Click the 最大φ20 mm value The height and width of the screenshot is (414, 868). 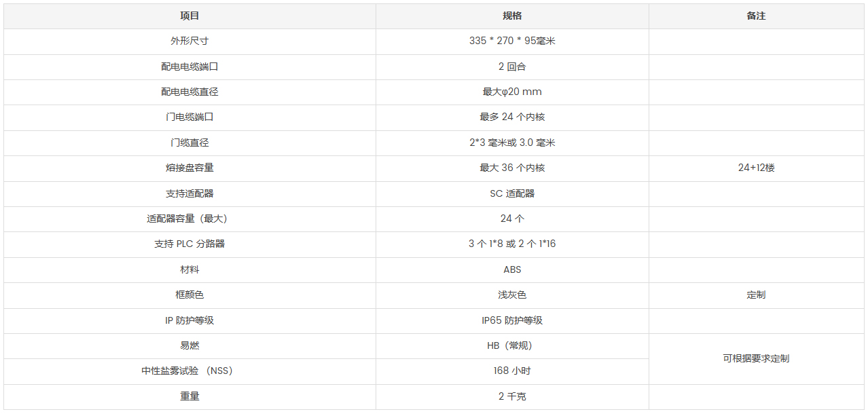click(512, 92)
